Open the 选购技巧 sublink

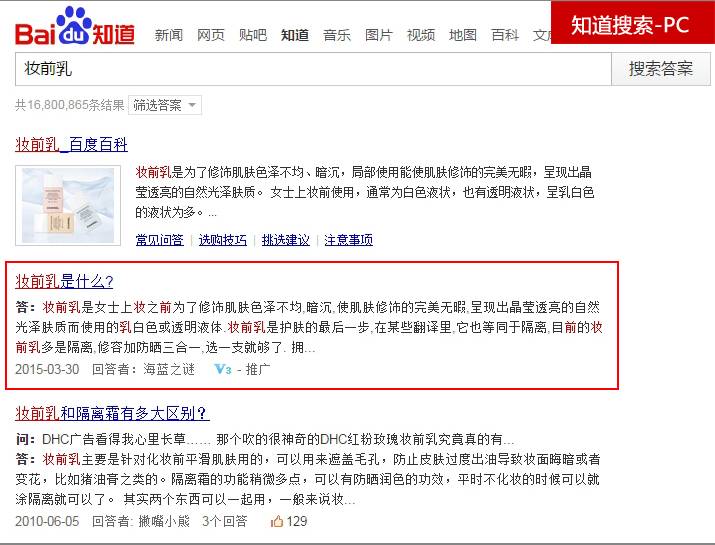click(223, 240)
